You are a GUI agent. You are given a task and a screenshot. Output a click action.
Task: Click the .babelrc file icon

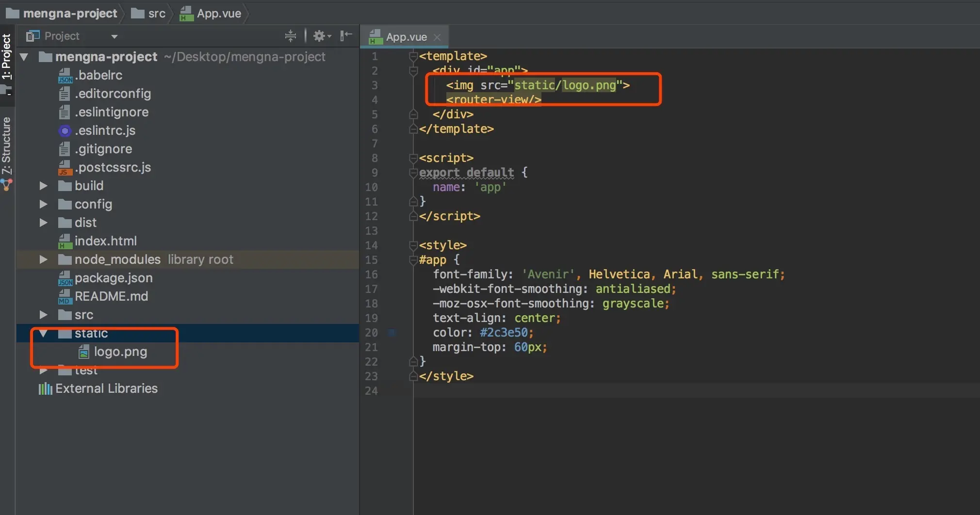coord(65,75)
